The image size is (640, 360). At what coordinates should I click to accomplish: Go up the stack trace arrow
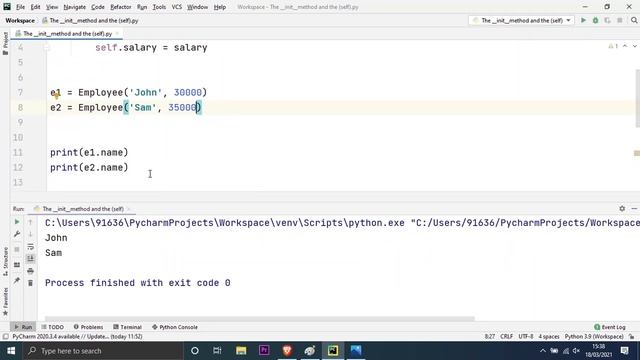[30, 222]
